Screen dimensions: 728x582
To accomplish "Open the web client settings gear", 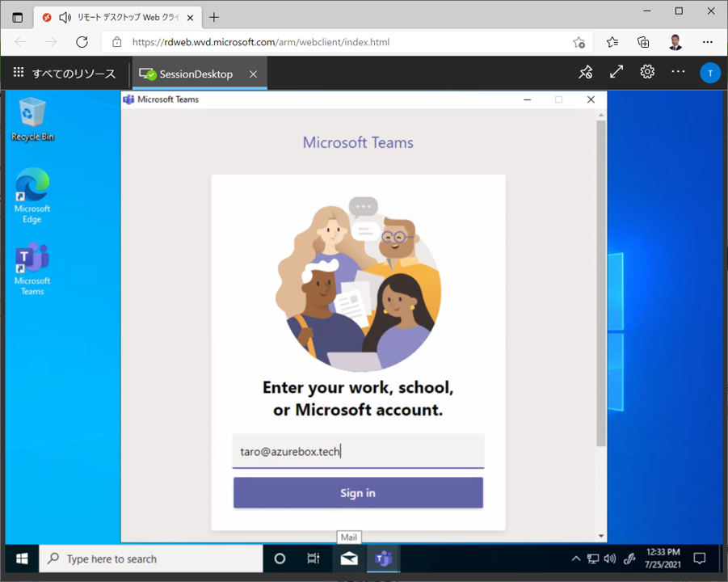I will coord(647,72).
